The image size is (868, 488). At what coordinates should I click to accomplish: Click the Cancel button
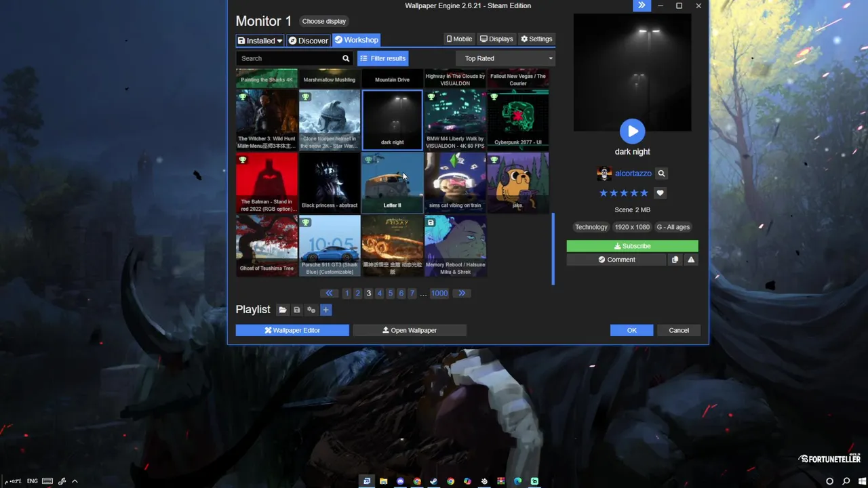(679, 330)
